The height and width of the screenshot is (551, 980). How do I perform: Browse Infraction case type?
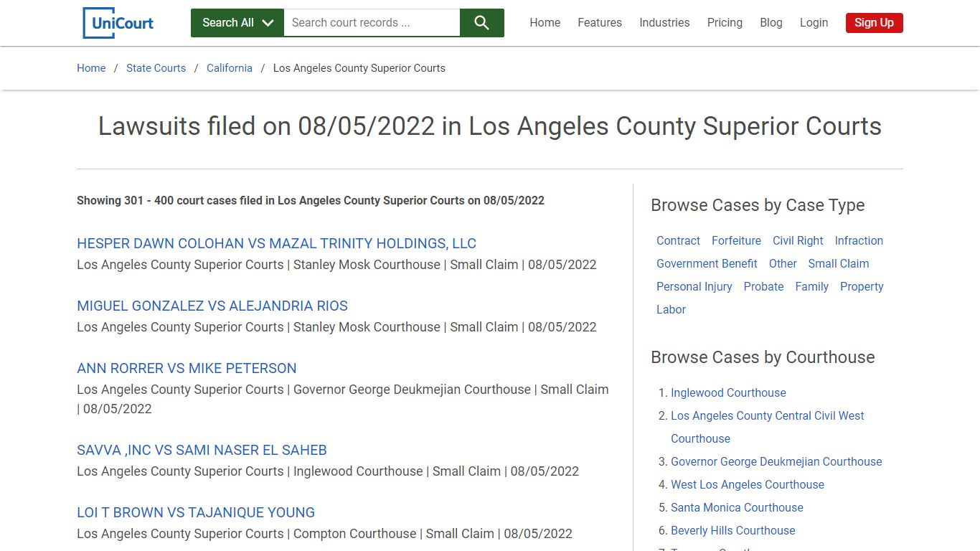pyautogui.click(x=859, y=241)
